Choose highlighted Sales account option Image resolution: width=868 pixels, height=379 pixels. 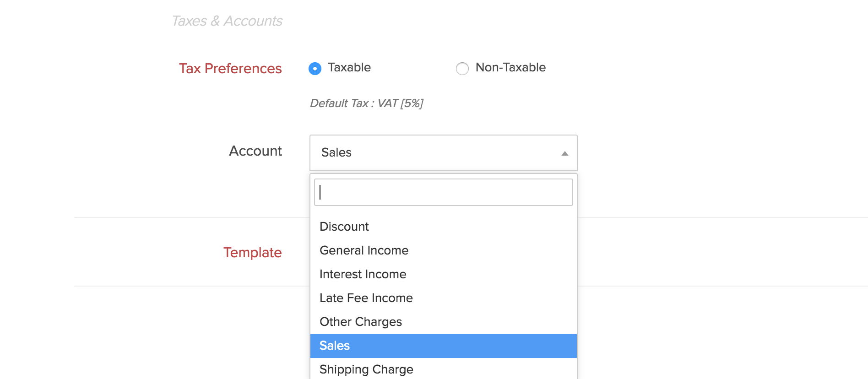[x=443, y=346]
